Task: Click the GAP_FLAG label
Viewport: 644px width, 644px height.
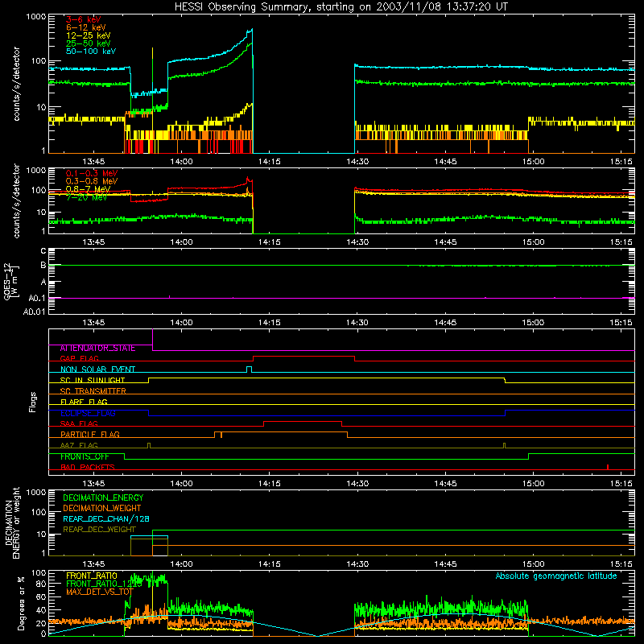Action: coord(79,358)
